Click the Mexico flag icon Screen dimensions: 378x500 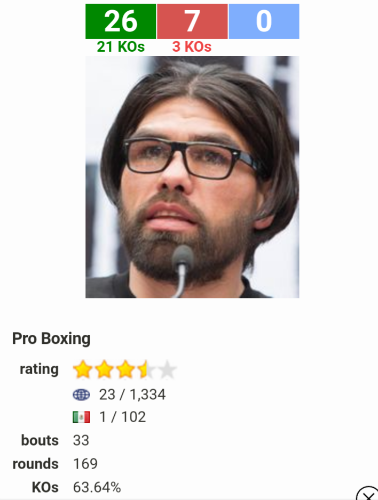(x=81, y=417)
